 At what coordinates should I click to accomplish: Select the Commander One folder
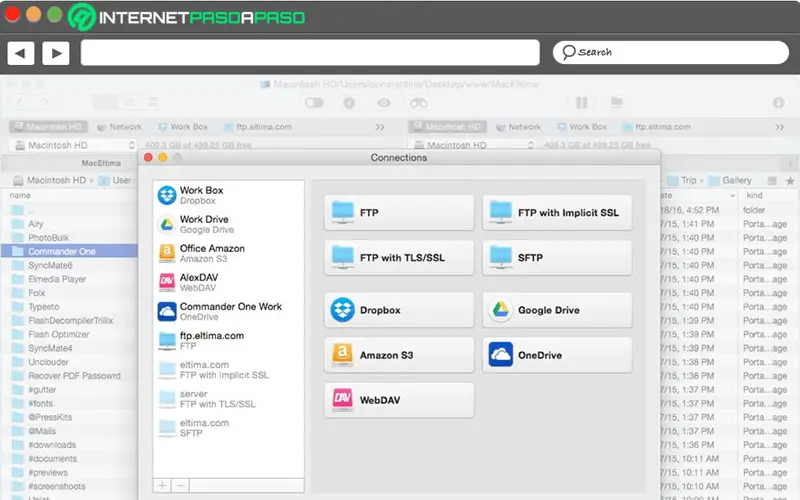69,251
